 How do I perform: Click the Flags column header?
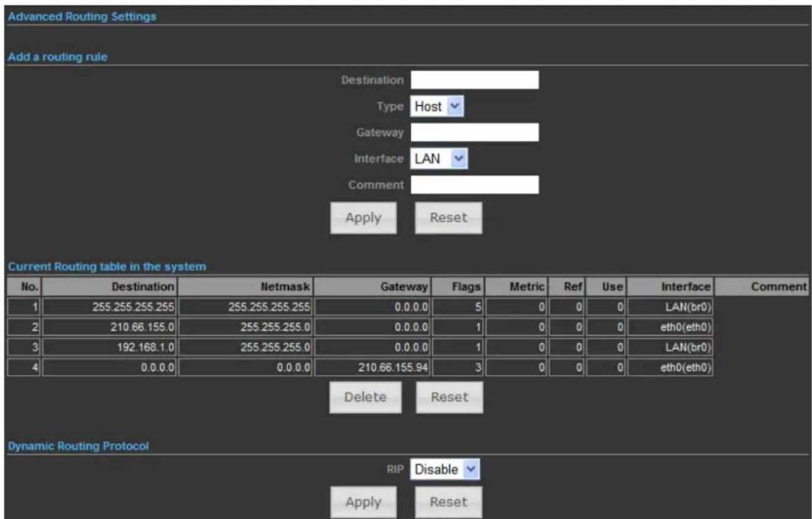pyautogui.click(x=457, y=287)
